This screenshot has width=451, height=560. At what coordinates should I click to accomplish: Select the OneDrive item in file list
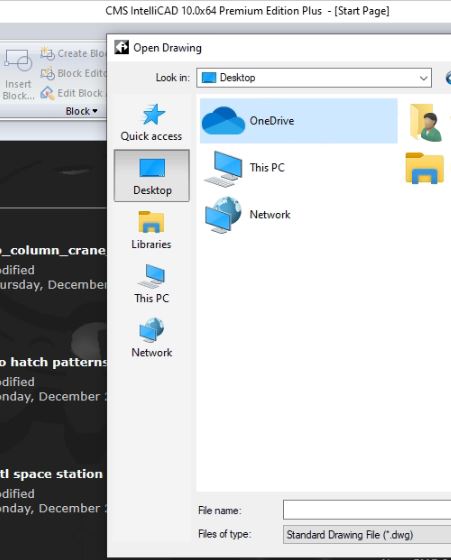299,121
